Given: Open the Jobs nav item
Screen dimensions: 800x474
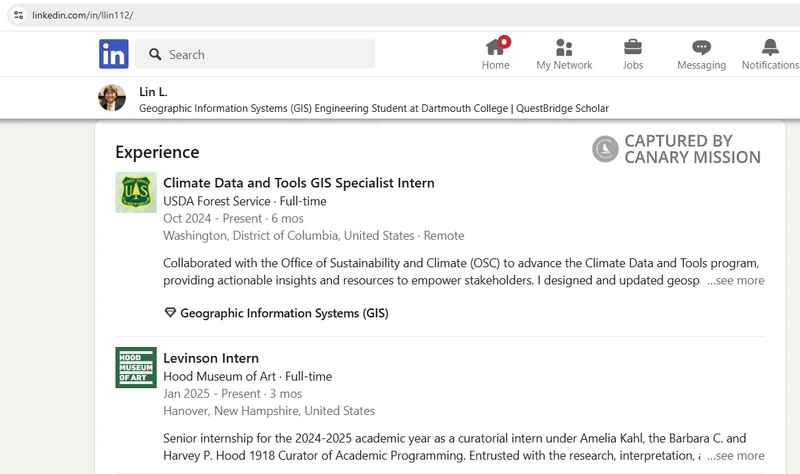Looking at the screenshot, I should [633, 54].
